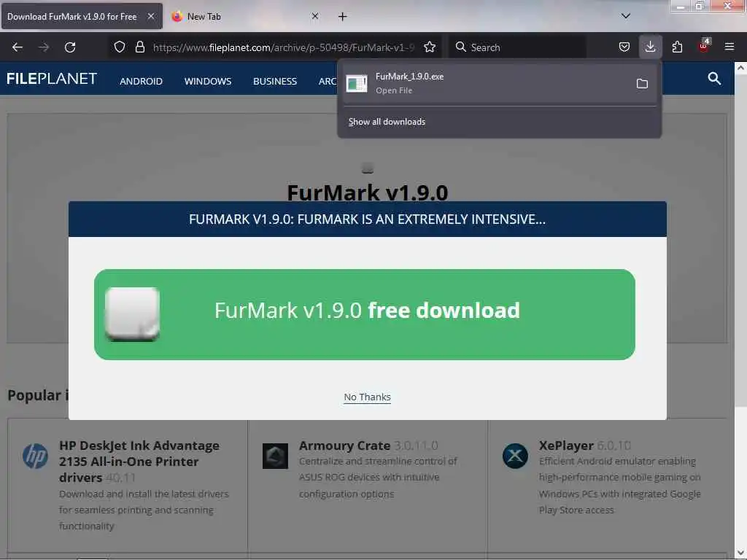Open the WINDOWS menu on FilePlanet
The height and width of the screenshot is (560, 747).
point(208,82)
